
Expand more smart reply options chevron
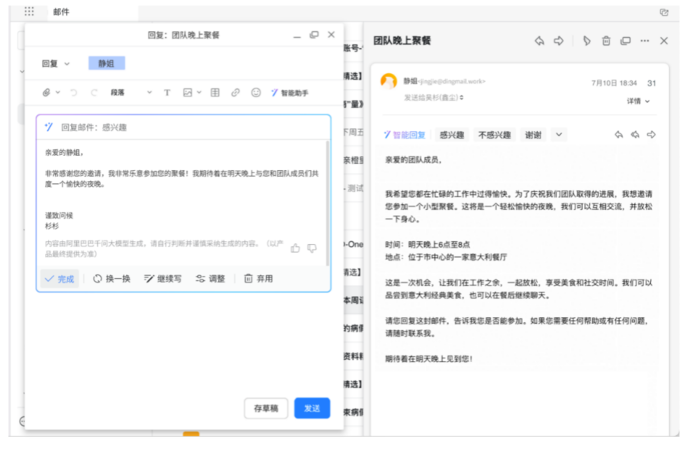point(559,134)
